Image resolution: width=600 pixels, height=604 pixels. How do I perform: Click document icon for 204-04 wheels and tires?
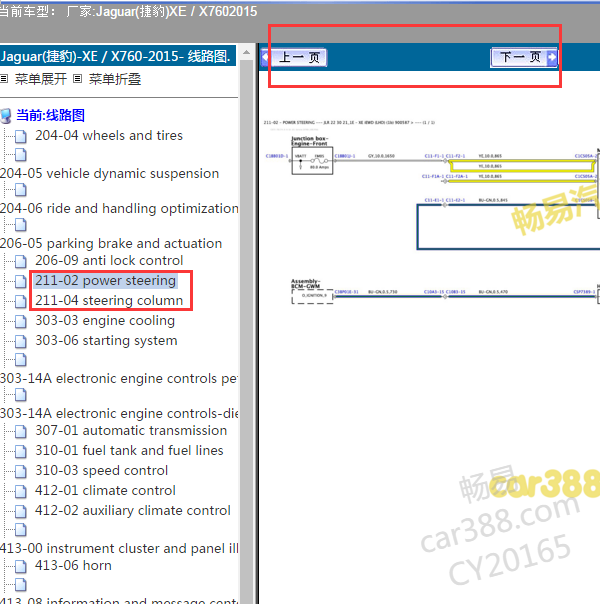pyautogui.click(x=21, y=136)
